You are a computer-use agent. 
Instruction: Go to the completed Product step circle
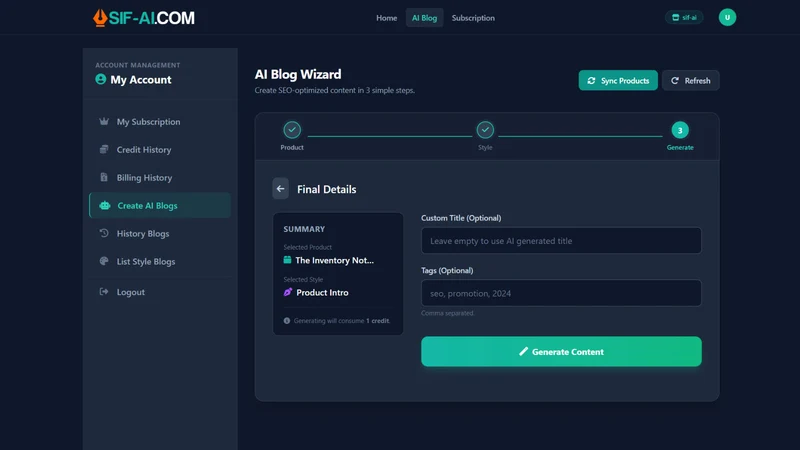click(x=292, y=130)
